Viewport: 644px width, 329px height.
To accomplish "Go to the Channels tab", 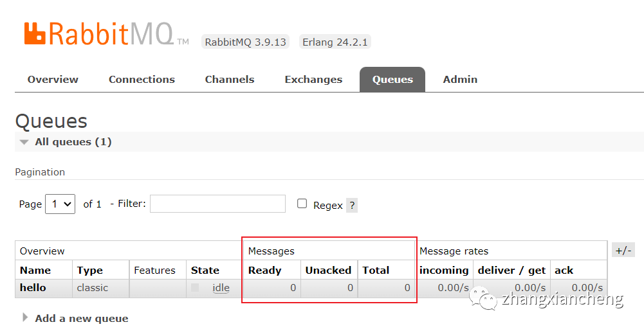I will click(230, 80).
